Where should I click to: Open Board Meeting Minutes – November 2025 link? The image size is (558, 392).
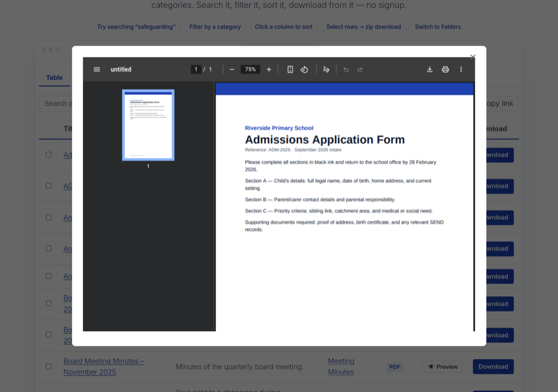pyautogui.click(x=103, y=366)
